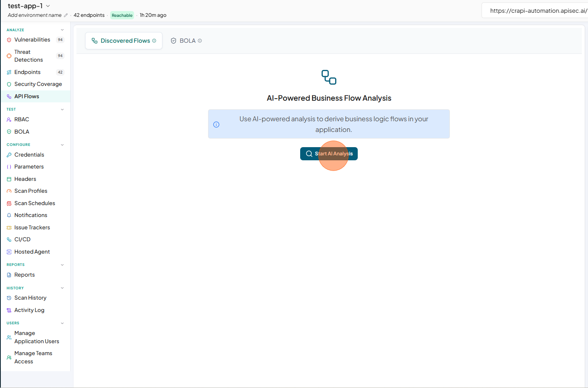Click the Endpoints icon in sidebar
588x388 pixels.
click(x=9, y=72)
